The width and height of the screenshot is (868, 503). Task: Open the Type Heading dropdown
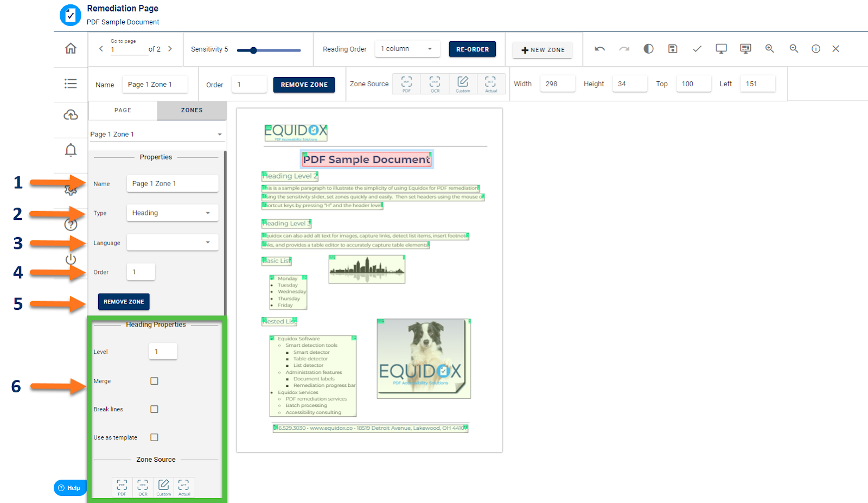coord(173,213)
